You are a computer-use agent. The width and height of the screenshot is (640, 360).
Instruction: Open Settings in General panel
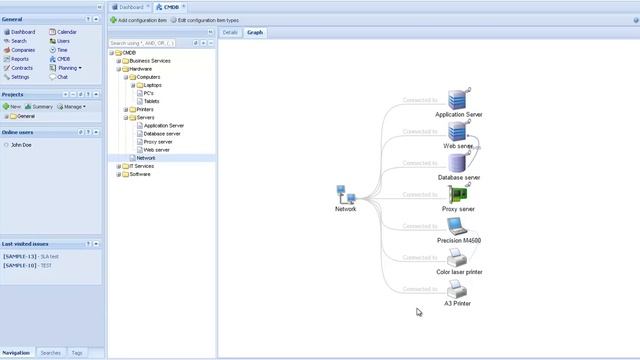17,77
